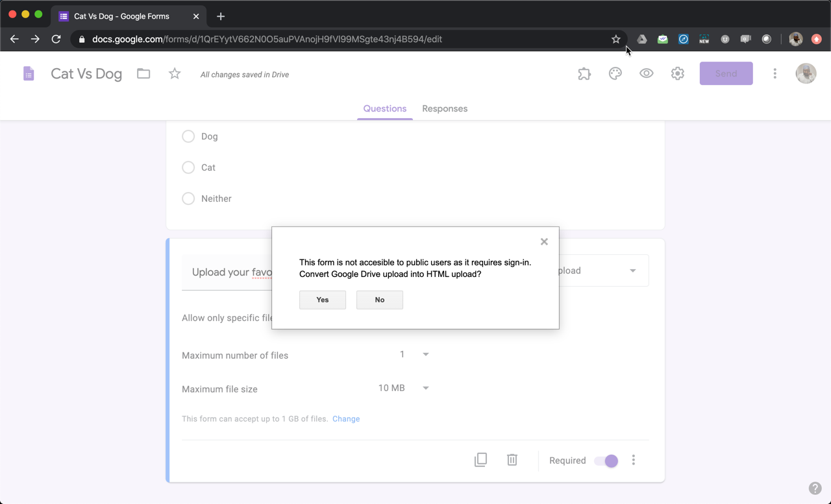Select the Dog radio option

[x=188, y=136]
